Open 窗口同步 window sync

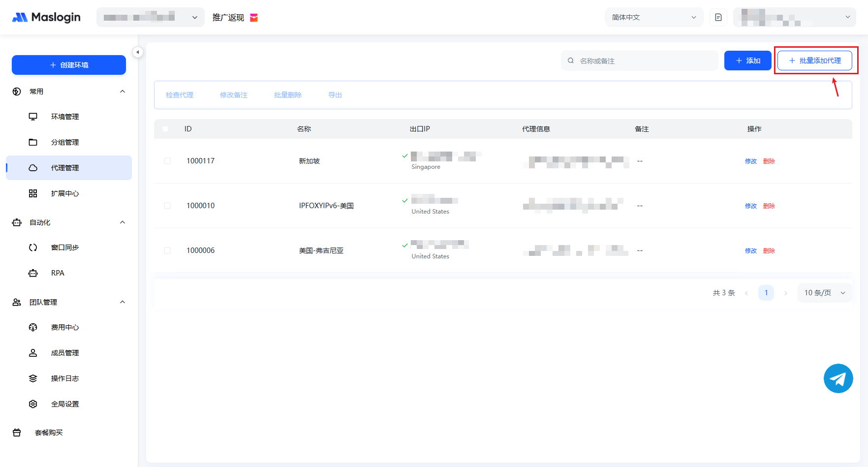click(x=64, y=248)
